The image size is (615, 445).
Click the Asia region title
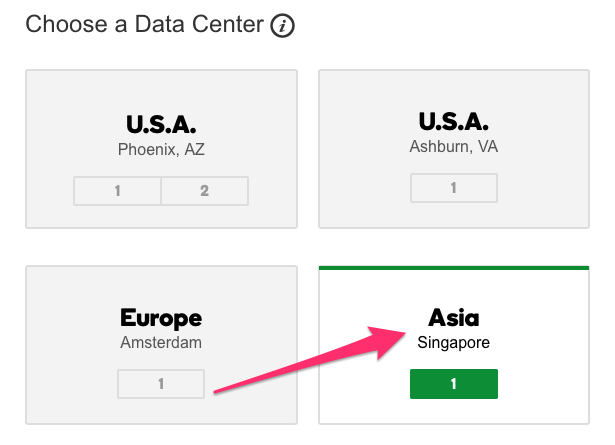click(454, 318)
